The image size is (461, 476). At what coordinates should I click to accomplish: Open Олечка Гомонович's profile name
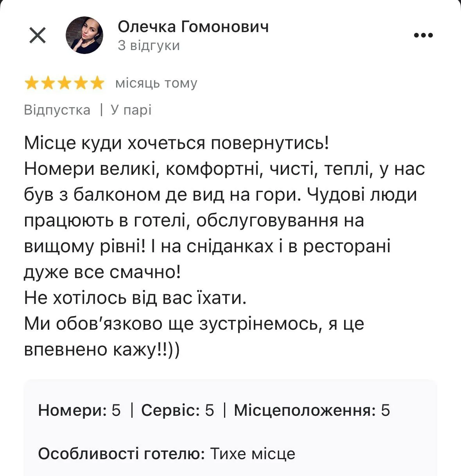pyautogui.click(x=193, y=27)
